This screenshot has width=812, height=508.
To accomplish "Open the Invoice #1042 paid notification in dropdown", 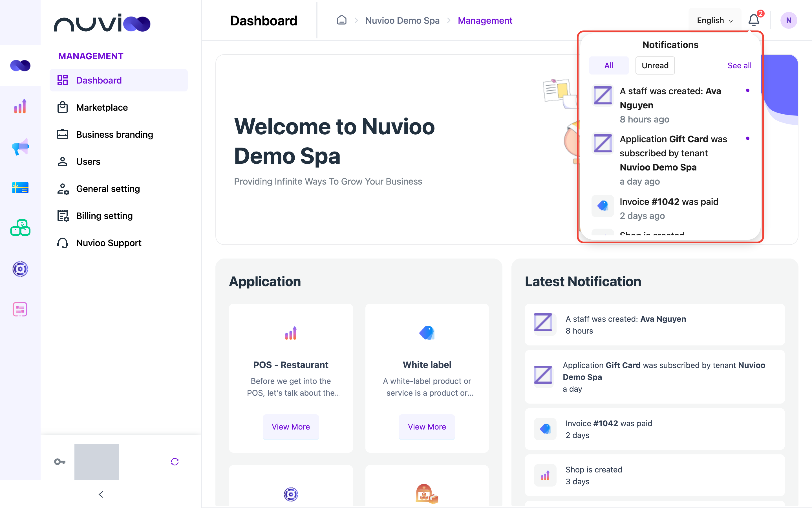I will tap(670, 208).
